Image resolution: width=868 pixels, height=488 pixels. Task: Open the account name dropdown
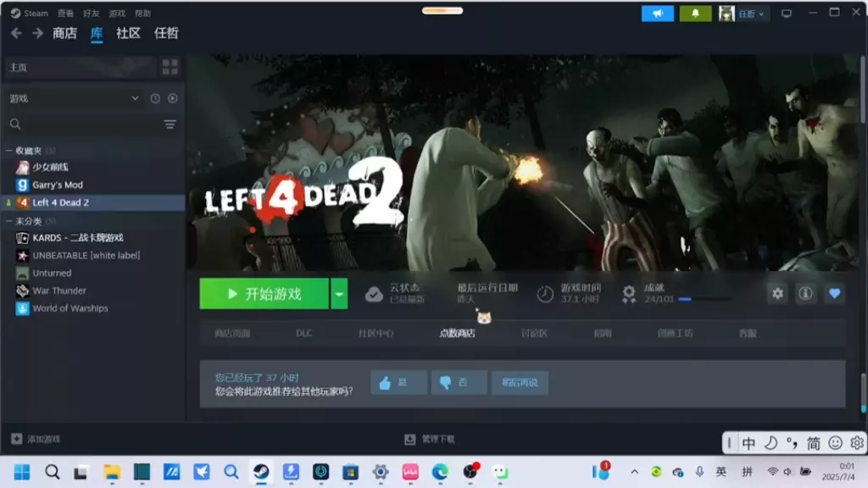click(751, 14)
